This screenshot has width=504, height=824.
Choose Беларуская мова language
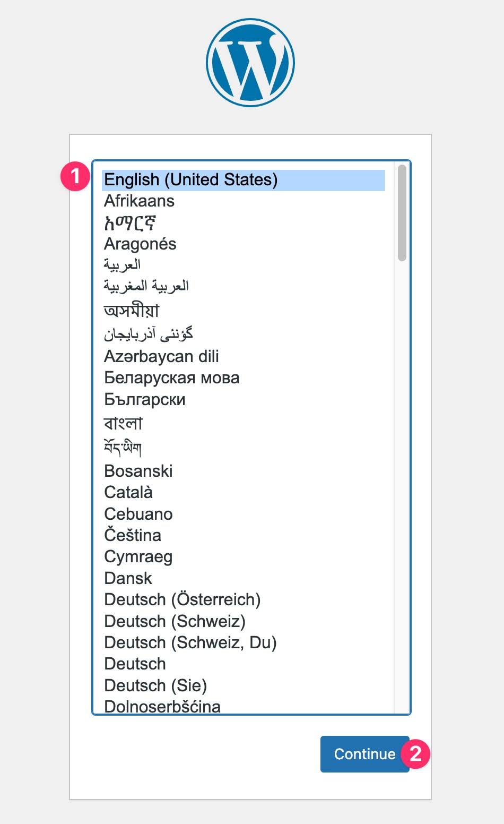click(x=172, y=378)
